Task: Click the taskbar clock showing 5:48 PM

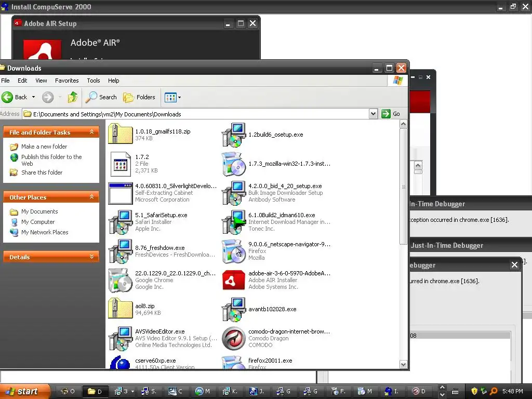Action: point(513,391)
